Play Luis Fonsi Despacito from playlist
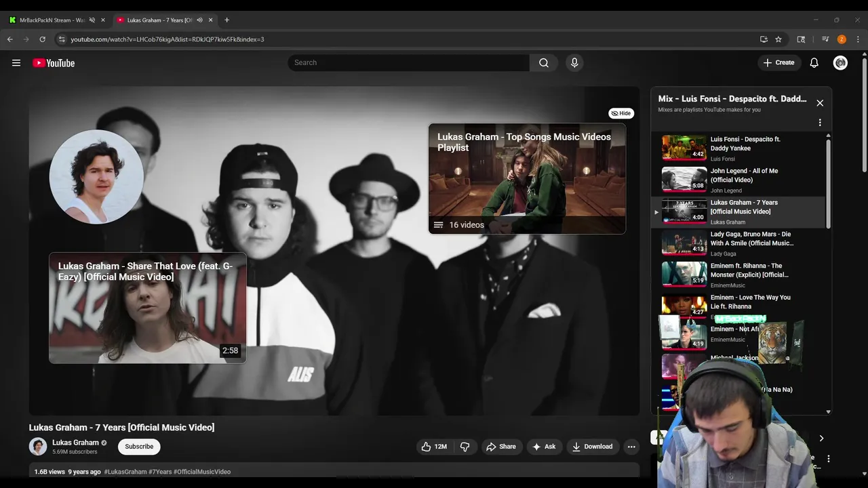 739,148
